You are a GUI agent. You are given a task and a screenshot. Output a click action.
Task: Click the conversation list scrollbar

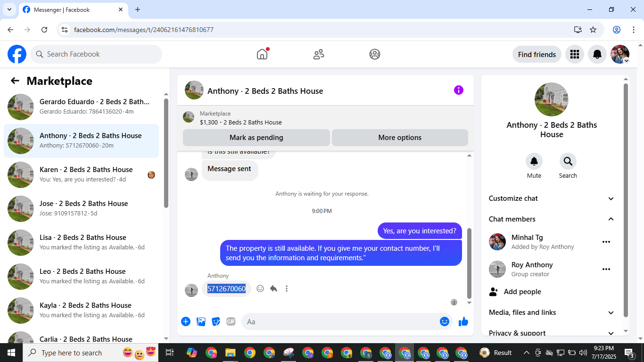pos(166,153)
